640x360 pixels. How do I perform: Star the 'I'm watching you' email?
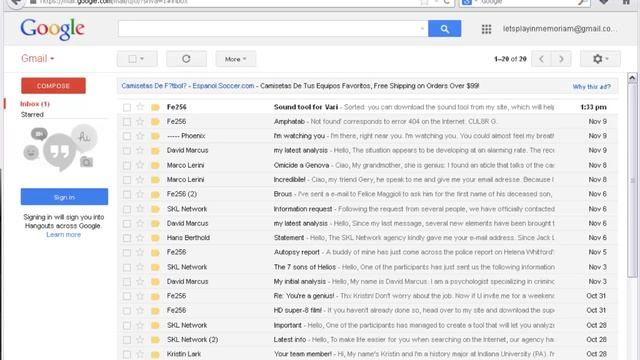point(140,136)
